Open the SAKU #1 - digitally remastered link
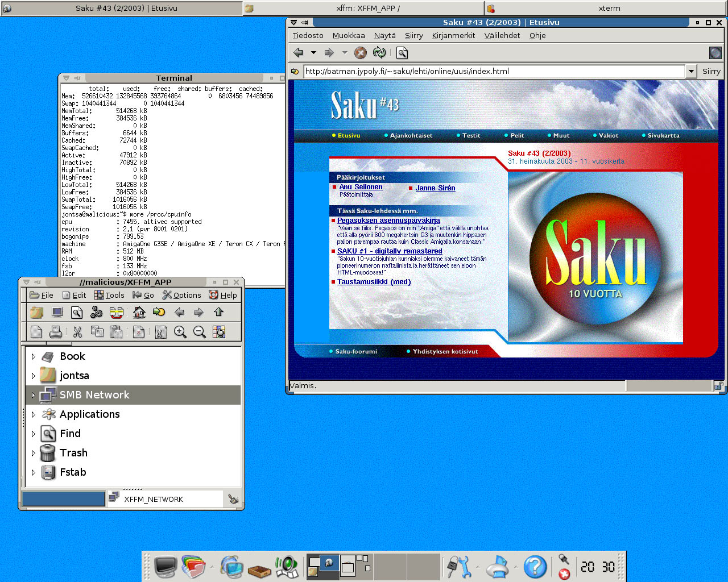 390,251
